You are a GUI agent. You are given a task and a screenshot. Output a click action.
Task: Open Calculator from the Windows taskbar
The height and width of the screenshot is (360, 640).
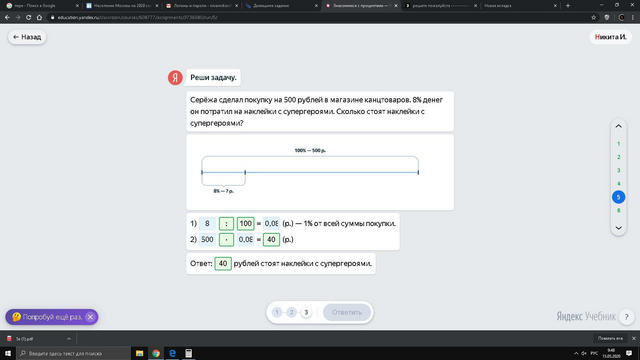189,353
